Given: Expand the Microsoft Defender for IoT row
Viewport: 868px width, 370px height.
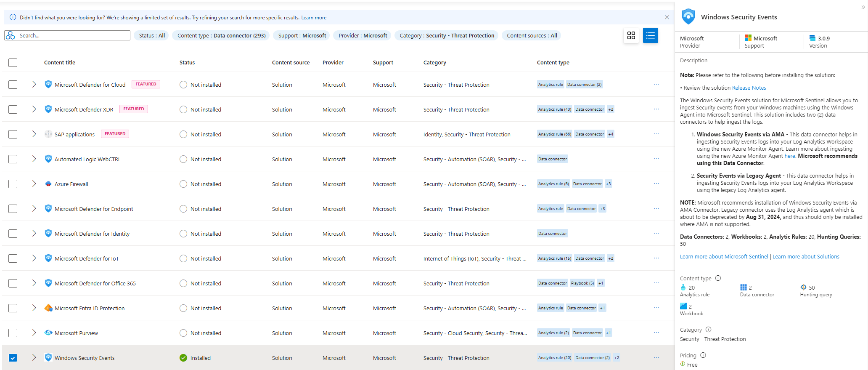Looking at the screenshot, I should coord(34,258).
